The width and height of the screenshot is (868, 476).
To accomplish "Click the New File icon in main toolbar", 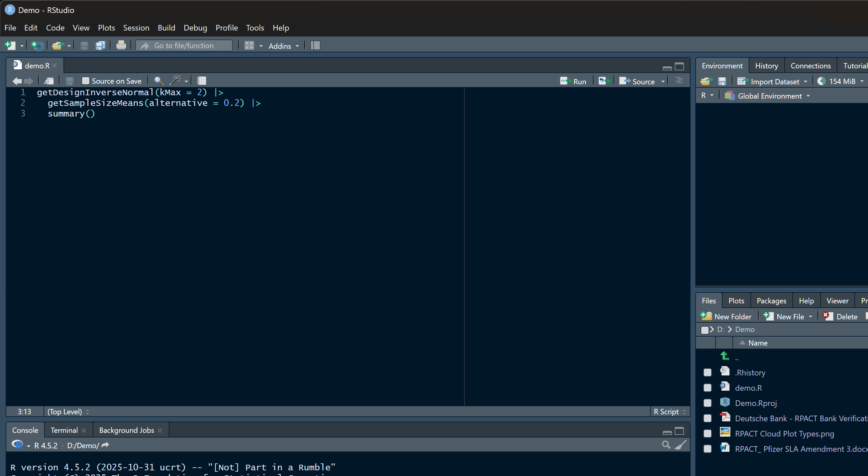I will [10, 45].
